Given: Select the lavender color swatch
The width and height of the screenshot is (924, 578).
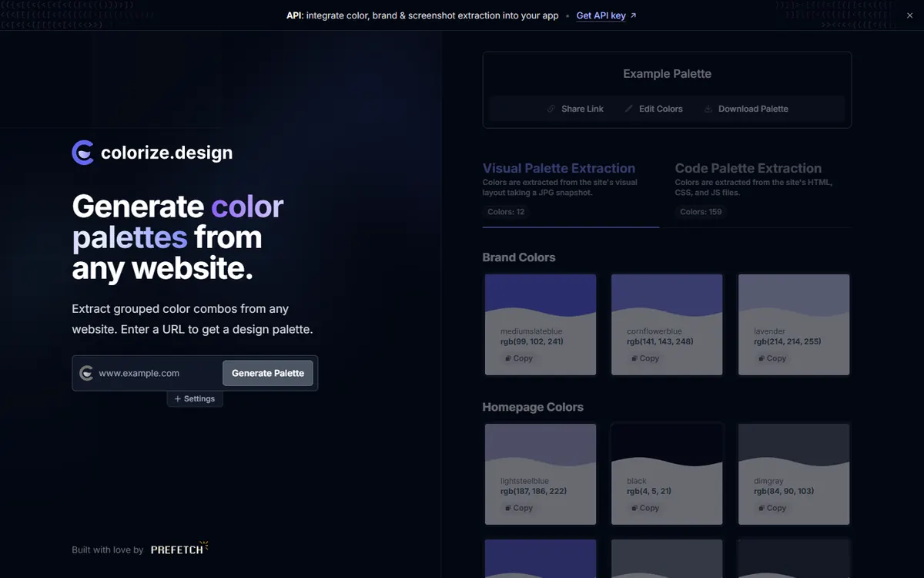Looking at the screenshot, I should (x=794, y=324).
